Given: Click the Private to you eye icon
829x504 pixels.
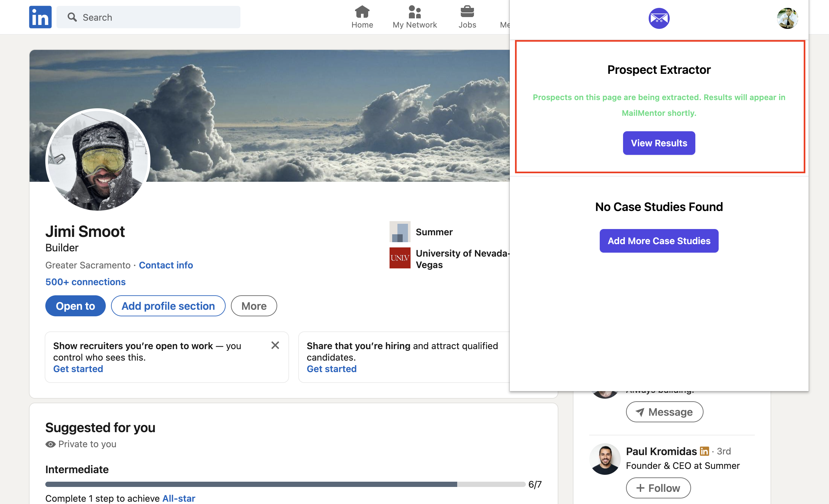Looking at the screenshot, I should click(51, 444).
